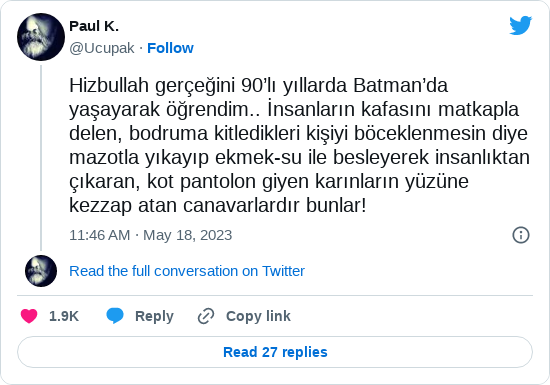Read the full conversation on Twitter
Image resolution: width=550 pixels, height=385 pixels.
[187, 271]
